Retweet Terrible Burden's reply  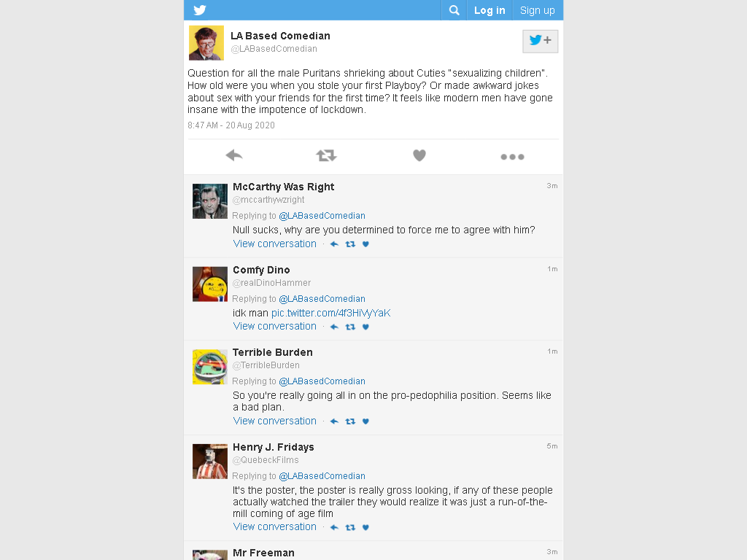click(x=350, y=421)
